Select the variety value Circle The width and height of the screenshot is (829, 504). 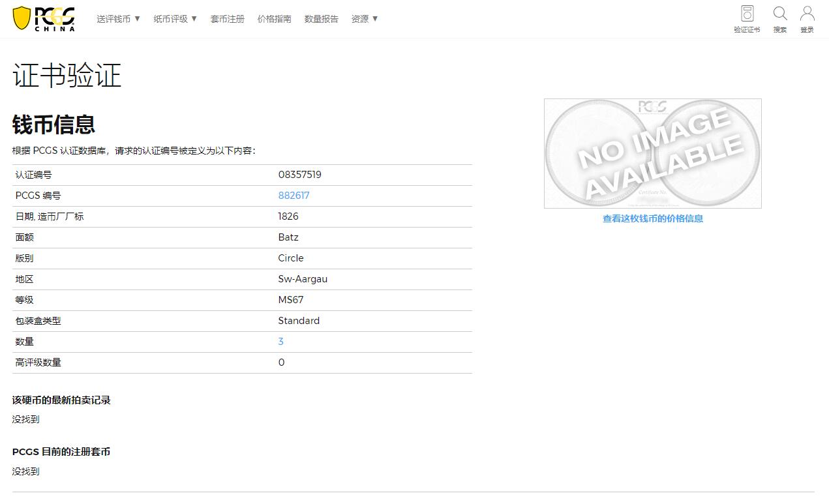(291, 258)
